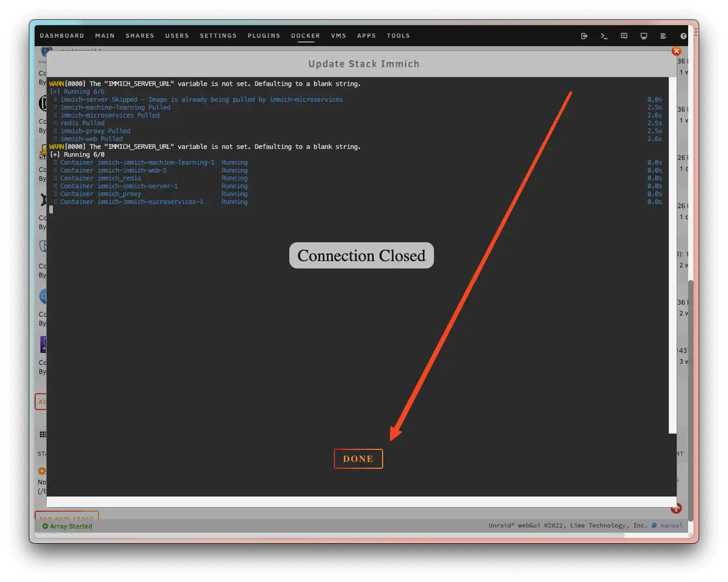
Task: Open the web terminal icon
Action: point(604,36)
